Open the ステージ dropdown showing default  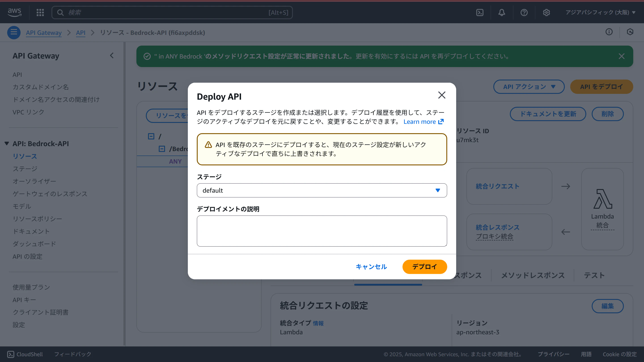[x=322, y=190]
